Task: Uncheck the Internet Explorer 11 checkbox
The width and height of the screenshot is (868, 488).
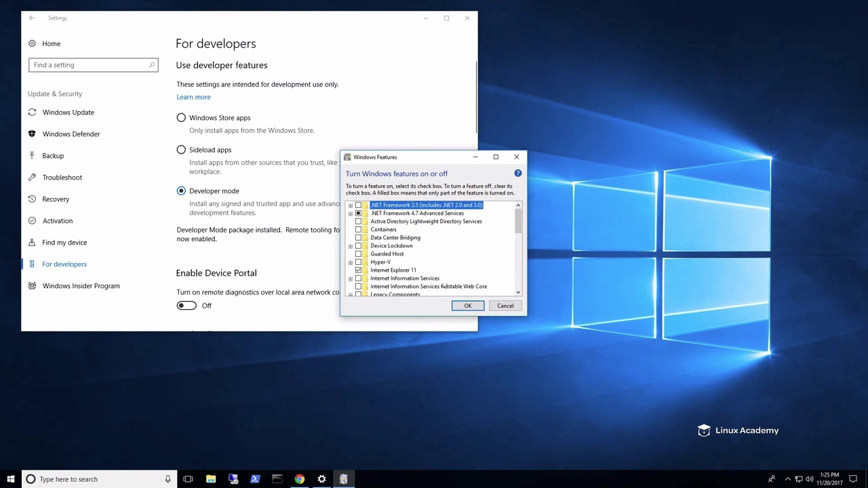Action: click(x=358, y=270)
